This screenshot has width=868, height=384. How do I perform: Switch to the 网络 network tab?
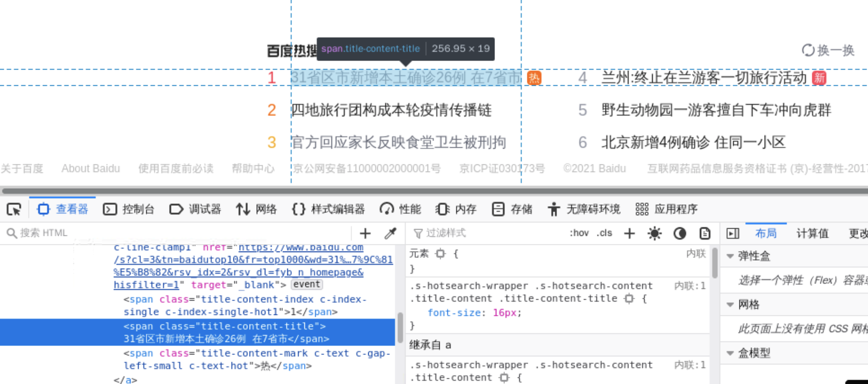coord(256,209)
